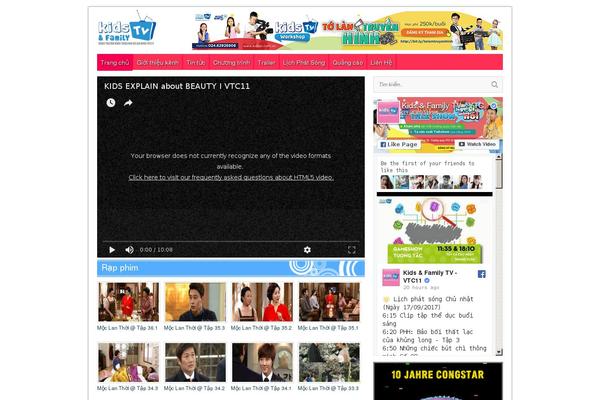
Task: Open the Trailer menu item
Action: (x=266, y=62)
